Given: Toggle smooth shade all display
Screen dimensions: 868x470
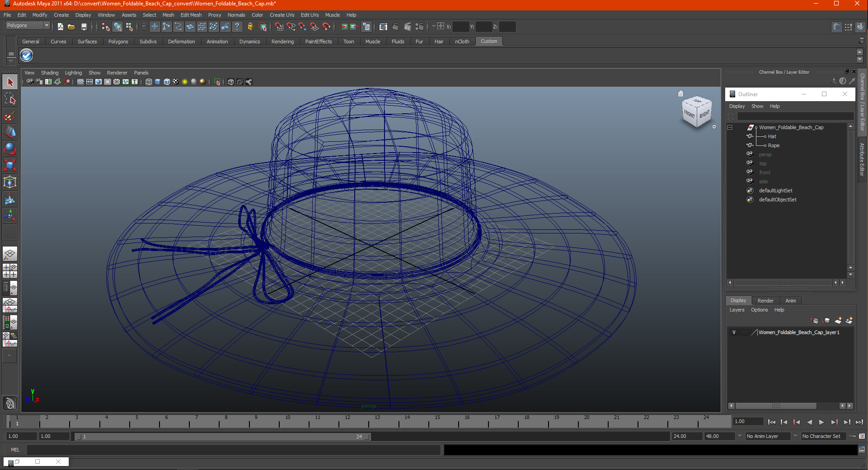Looking at the screenshot, I should coord(158,82).
